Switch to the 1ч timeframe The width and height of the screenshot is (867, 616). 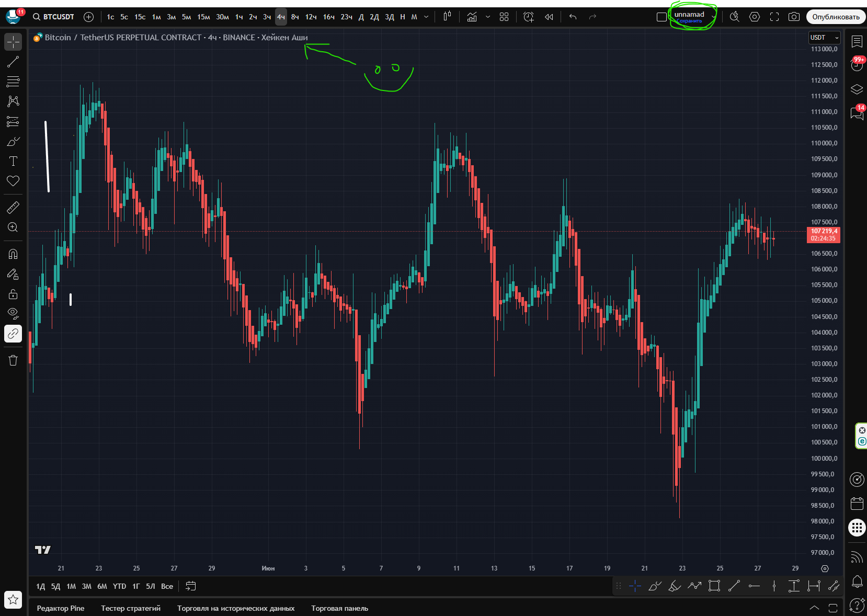click(239, 17)
